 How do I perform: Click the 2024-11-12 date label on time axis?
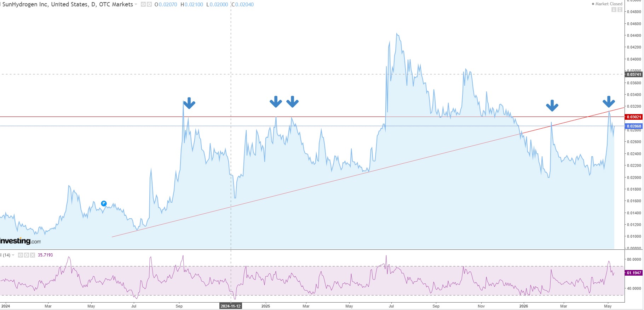231,306
